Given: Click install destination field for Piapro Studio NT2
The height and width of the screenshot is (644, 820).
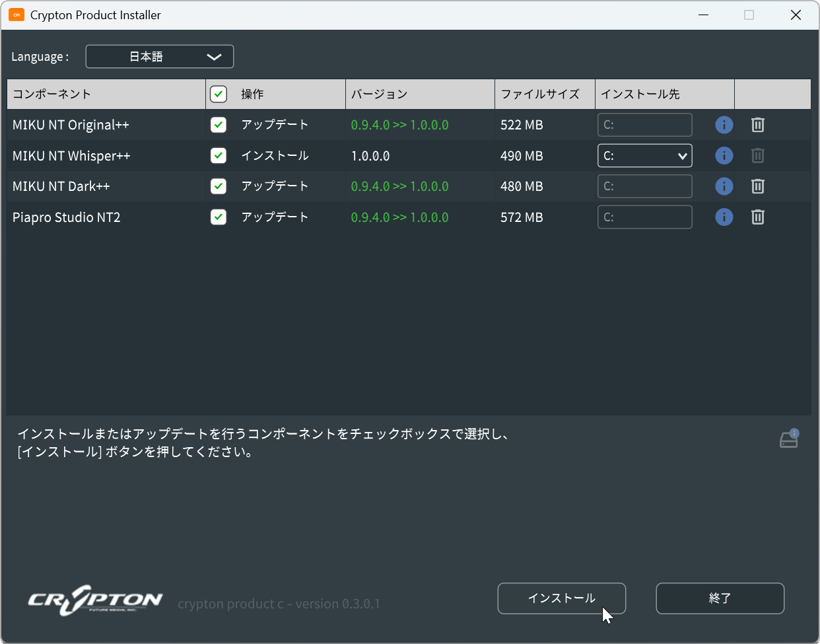Looking at the screenshot, I should 645,217.
